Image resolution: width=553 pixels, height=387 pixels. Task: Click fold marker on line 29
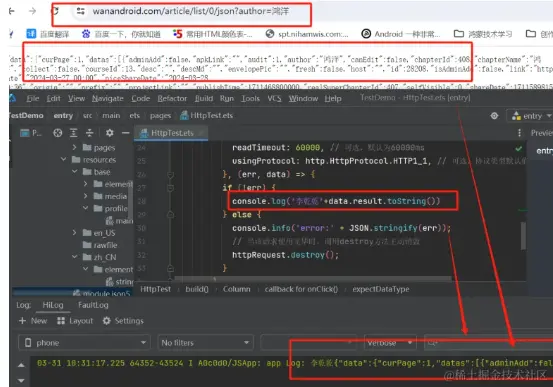coord(170,215)
